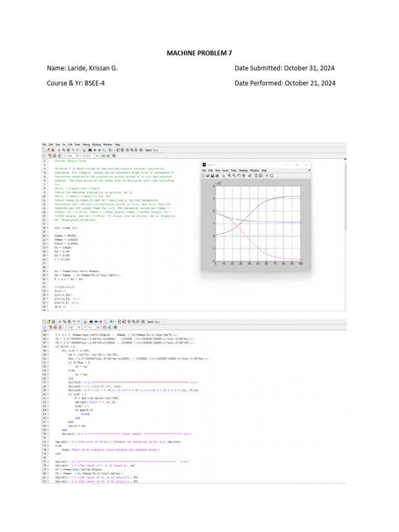Click New file icon in the editor with the menu bar
Screen dimensions: 399x532
tap(44, 150)
